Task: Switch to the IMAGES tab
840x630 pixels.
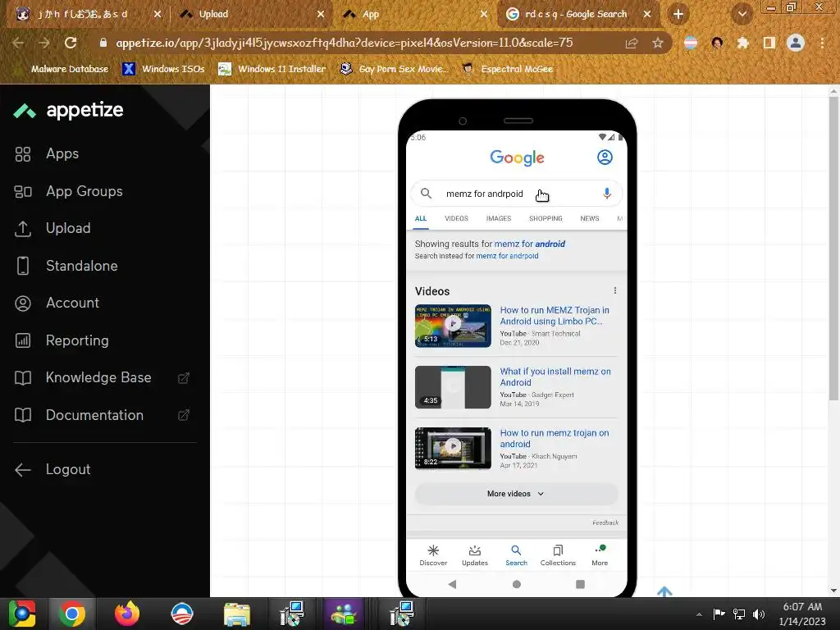Action: [x=499, y=218]
